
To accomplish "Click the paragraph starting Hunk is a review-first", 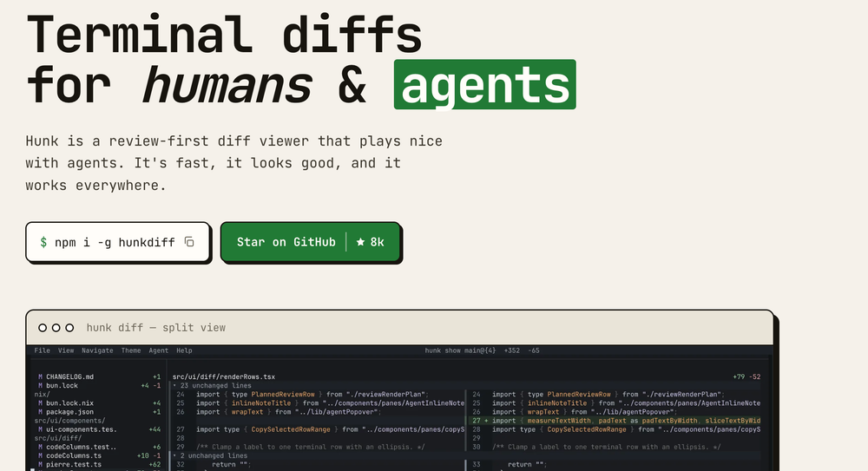I will 233,163.
